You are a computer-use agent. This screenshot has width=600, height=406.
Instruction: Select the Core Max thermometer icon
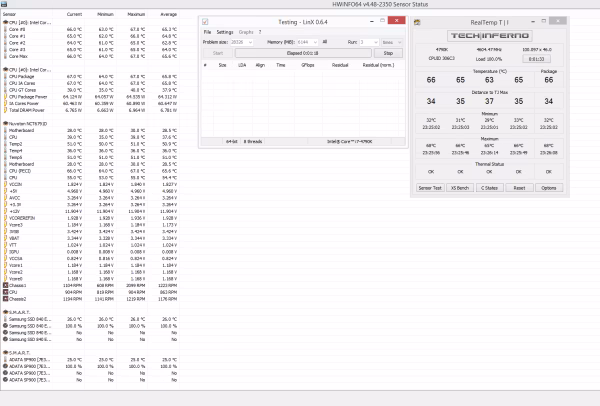pos(5,56)
